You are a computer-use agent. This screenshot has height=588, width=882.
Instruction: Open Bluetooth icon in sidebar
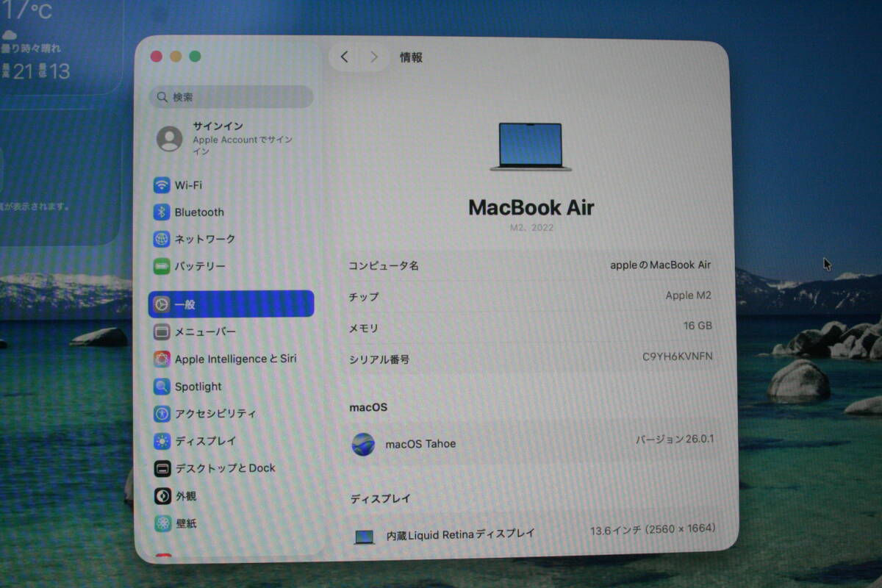tap(162, 212)
